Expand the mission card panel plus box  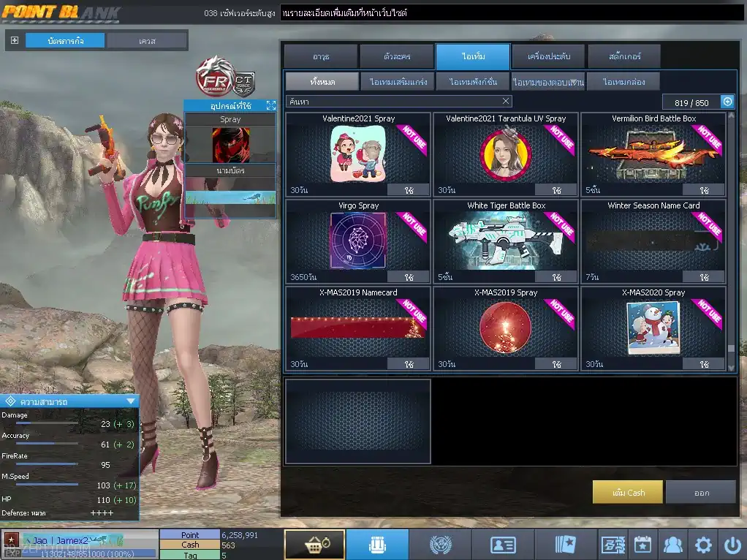(15, 40)
